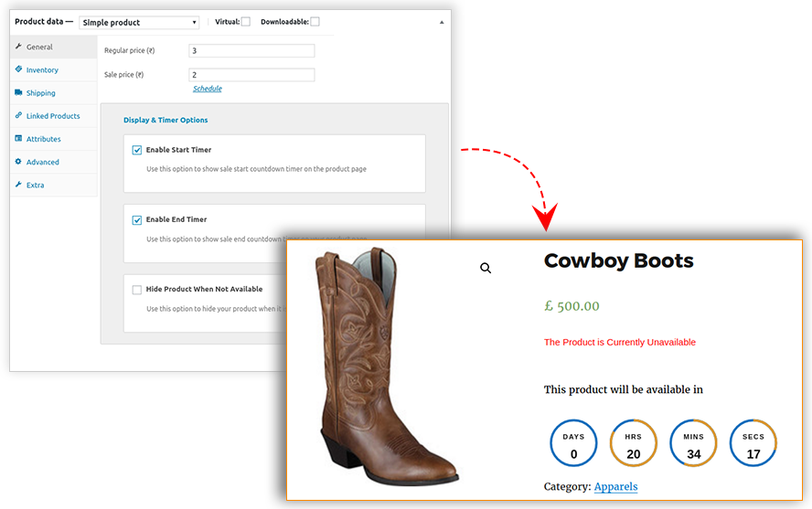Disable the Enable Start Timer checkbox

tap(137, 150)
